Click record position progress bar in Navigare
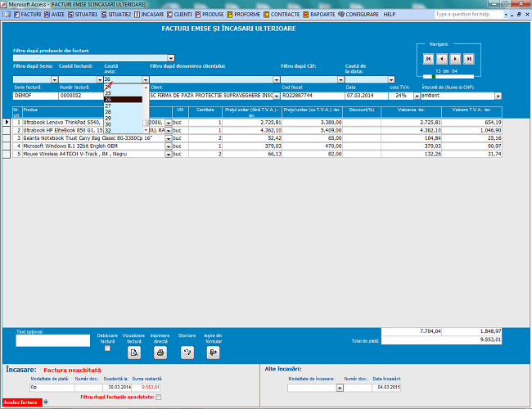This screenshot has width=532, height=409. tap(449, 77)
